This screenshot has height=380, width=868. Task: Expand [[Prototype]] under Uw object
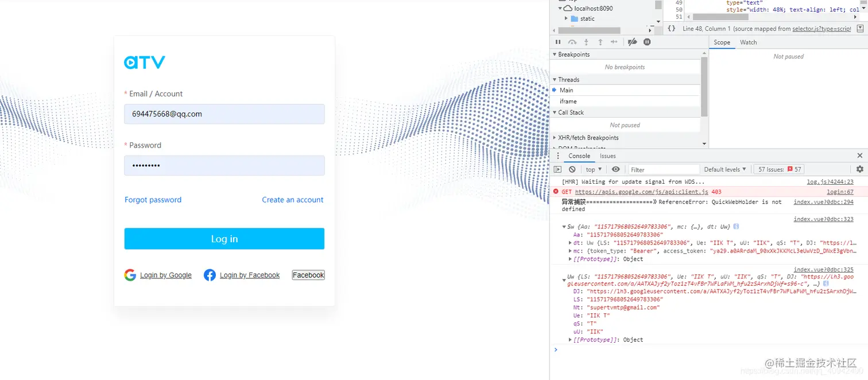tap(570, 340)
